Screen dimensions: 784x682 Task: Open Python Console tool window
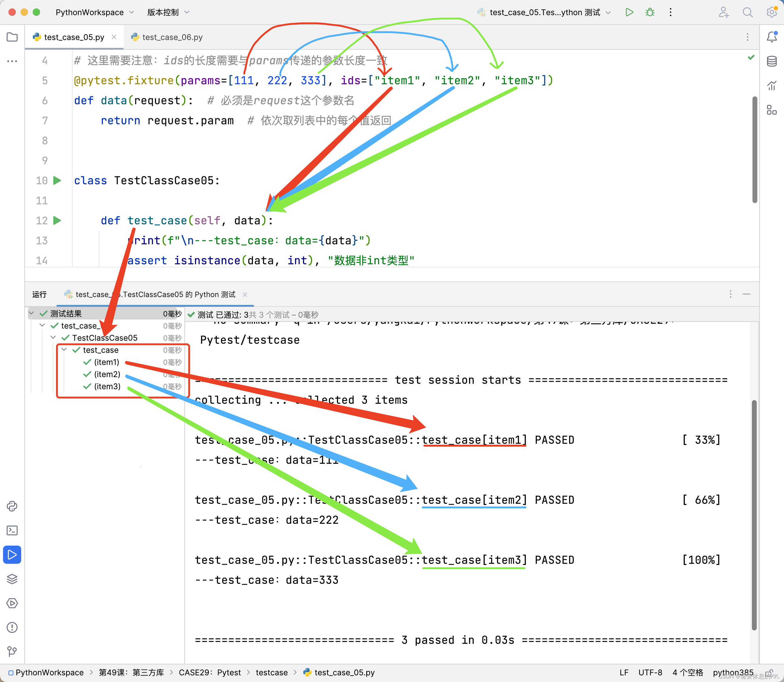pos(12,506)
